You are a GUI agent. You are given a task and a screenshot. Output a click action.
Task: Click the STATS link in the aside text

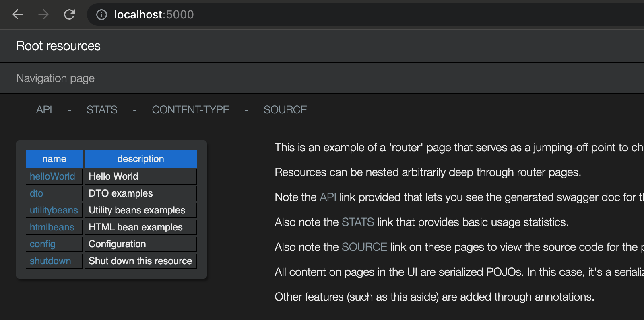(358, 222)
